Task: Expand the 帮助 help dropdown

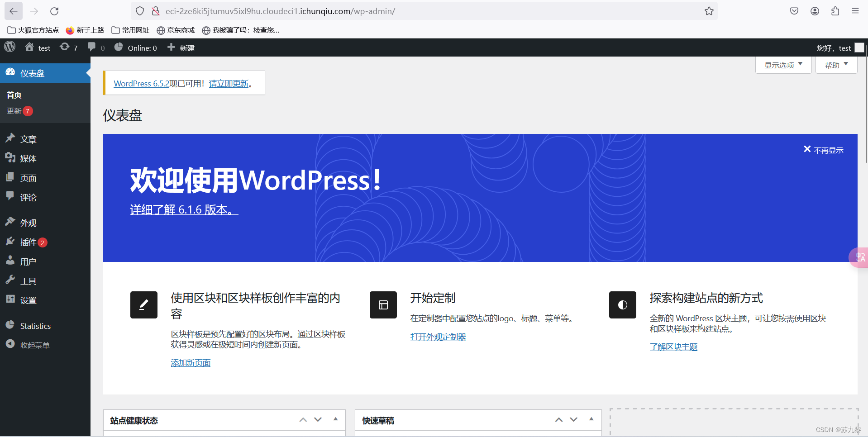Action: pos(836,65)
